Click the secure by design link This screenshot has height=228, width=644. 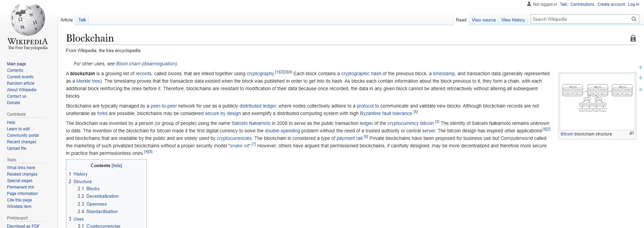pos(223,113)
